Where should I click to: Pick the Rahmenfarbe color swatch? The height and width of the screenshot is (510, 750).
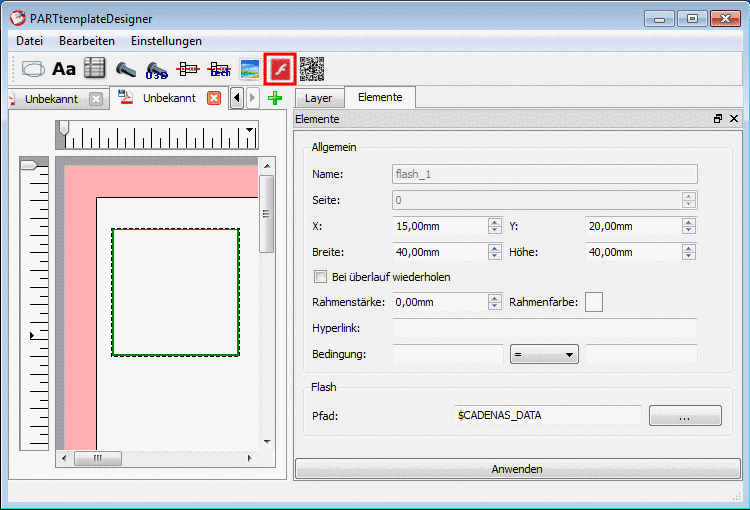point(594,302)
